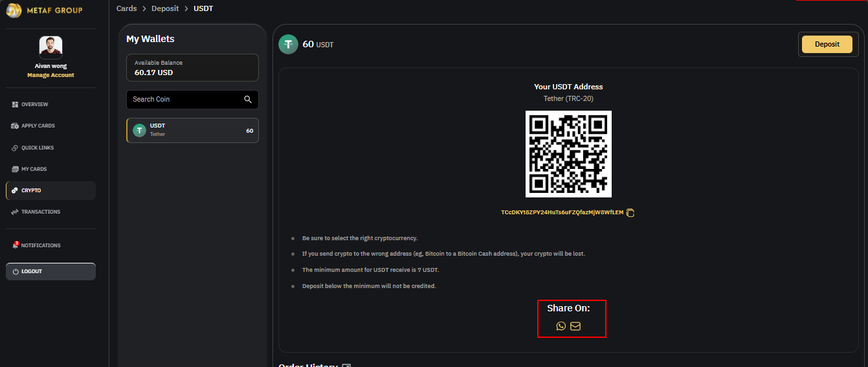Click the Crypto coins icon
This screenshot has width=868, height=367.
point(15,190)
